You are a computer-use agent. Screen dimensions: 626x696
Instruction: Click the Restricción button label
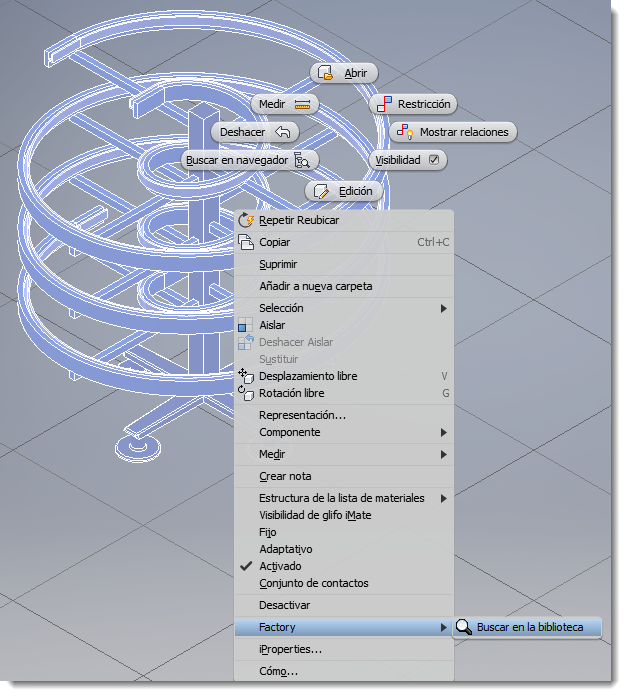[424, 104]
